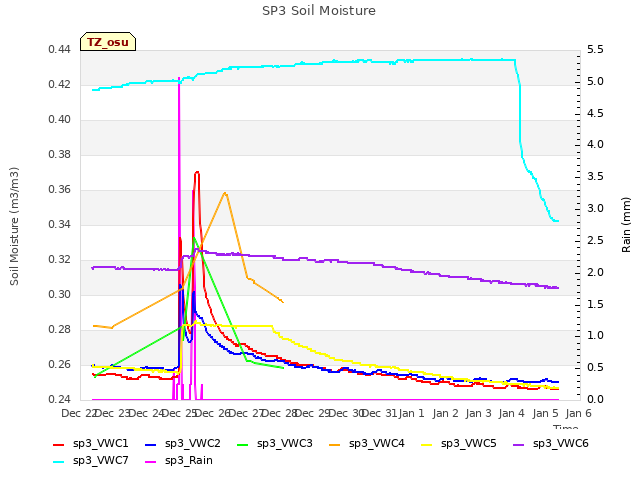Click the green sp3_VWC3 legend swatch

pos(243,444)
